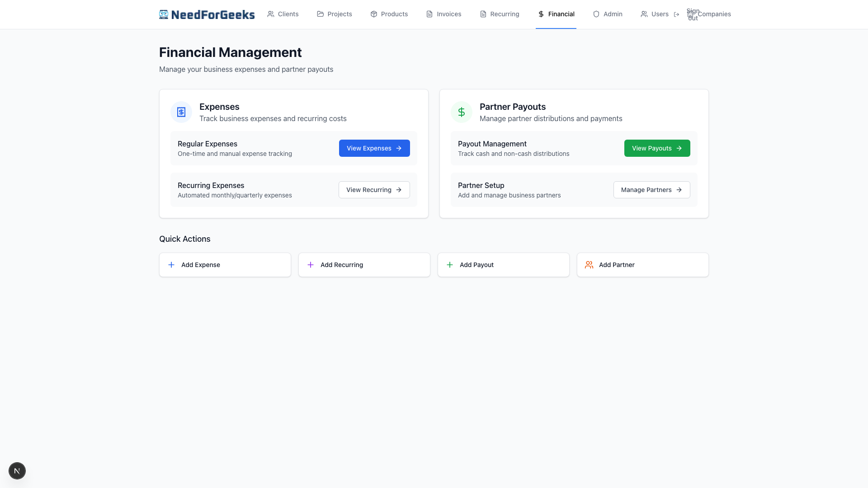Screen dimensions: 868x488
Task: Click the green dollar icon on Partner Payouts
Action: point(461,112)
